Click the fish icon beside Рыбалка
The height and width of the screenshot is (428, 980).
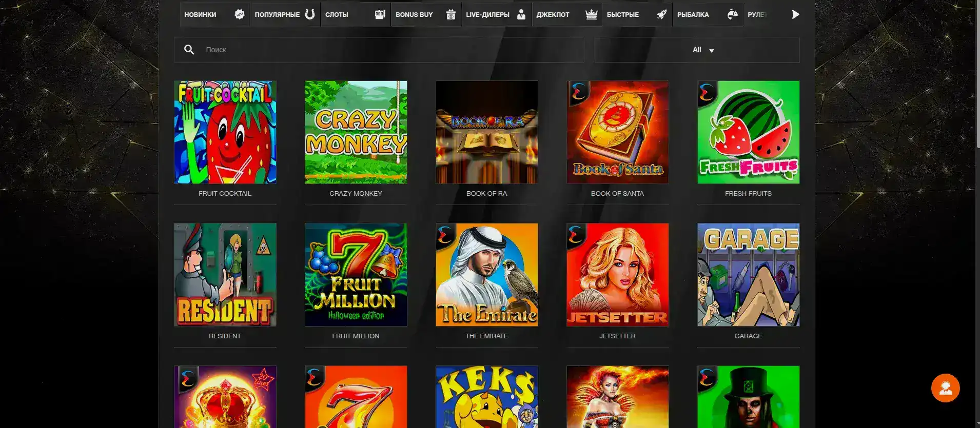pos(732,14)
